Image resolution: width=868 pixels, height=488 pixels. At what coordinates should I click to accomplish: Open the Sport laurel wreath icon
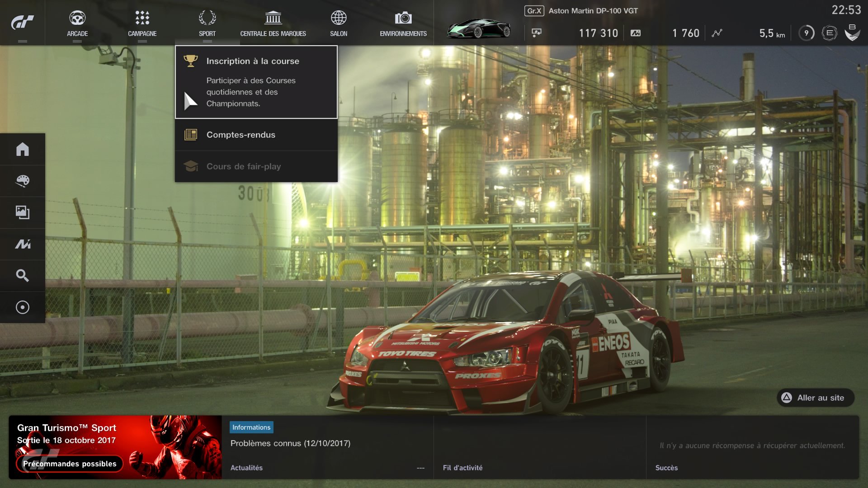(x=207, y=18)
